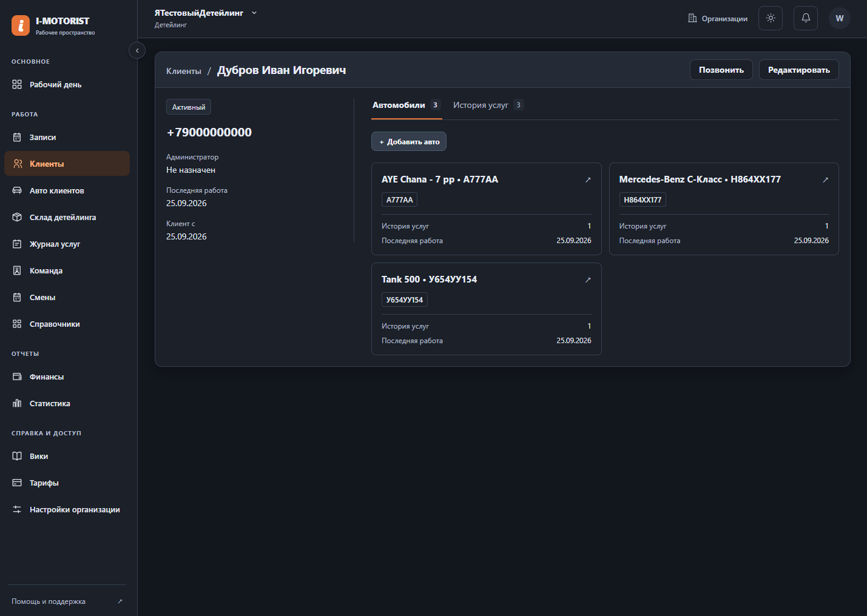Screen dimensions: 867x616
Task: Go back via Клиенты breadcrumb
Action: [184, 71]
